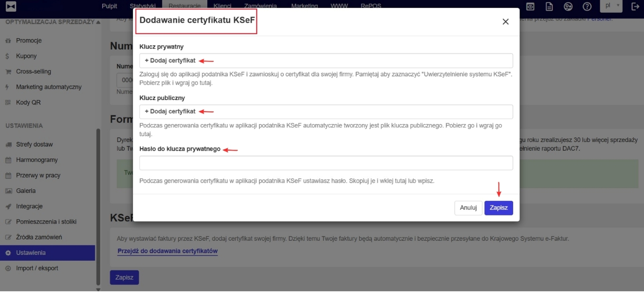Open the document icon in top bar
Screen dimensions: 644x305
click(549, 6)
